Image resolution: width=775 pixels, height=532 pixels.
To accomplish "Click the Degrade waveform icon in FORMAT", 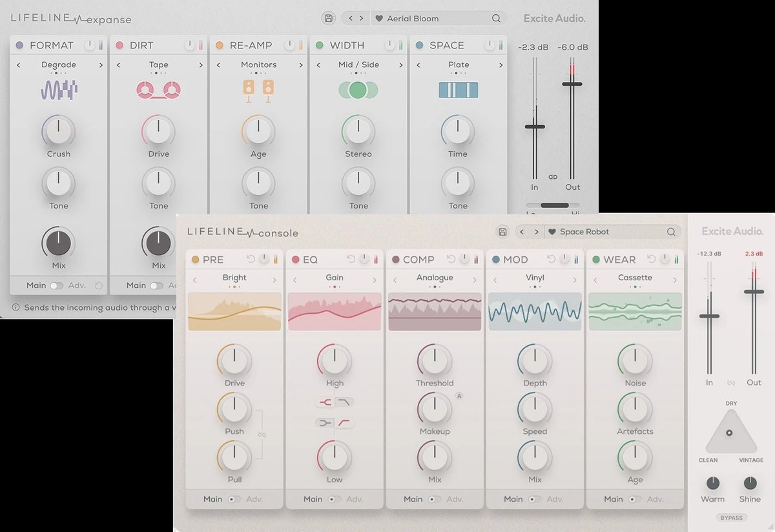I will click(x=59, y=90).
